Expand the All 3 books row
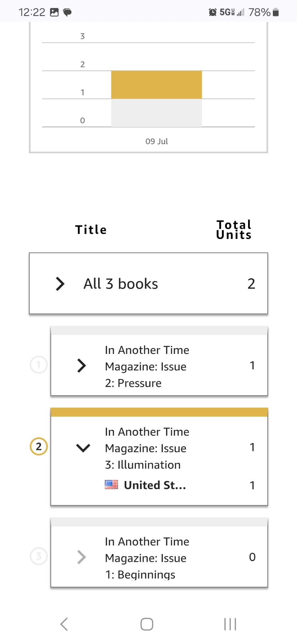Screen dimensions: 297x644 [x=60, y=284]
